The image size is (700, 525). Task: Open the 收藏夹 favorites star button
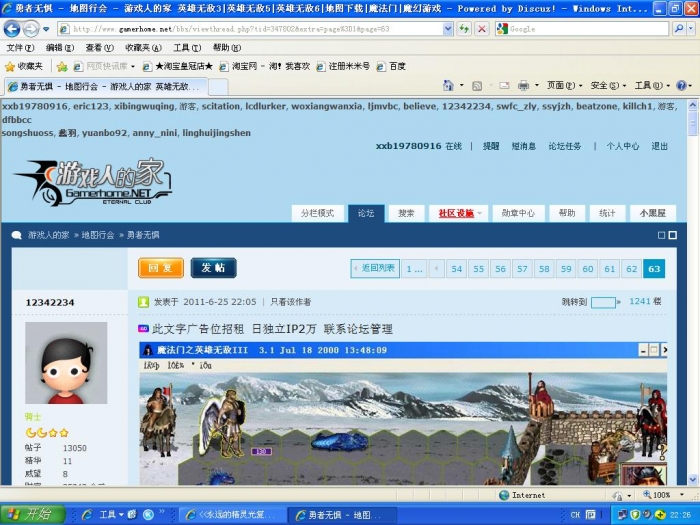24,67
